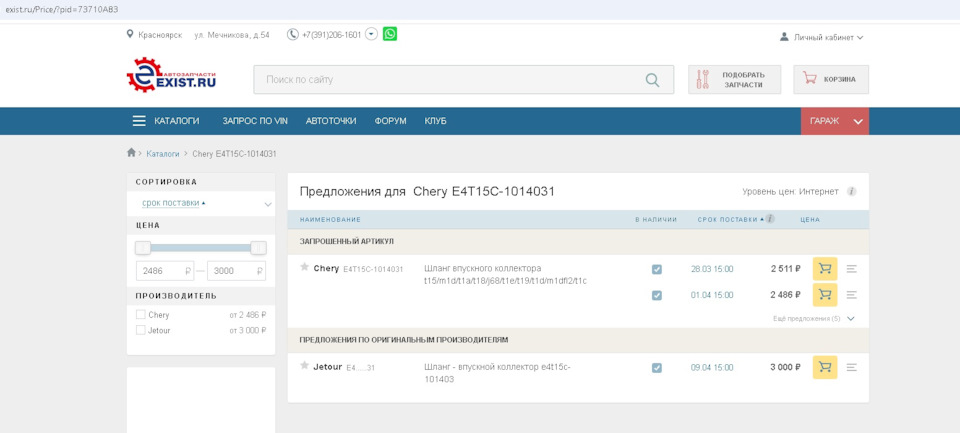The height and width of the screenshot is (433, 960).
Task: Click Chery part number E4T15C-1014031 in row
Action: [373, 269]
